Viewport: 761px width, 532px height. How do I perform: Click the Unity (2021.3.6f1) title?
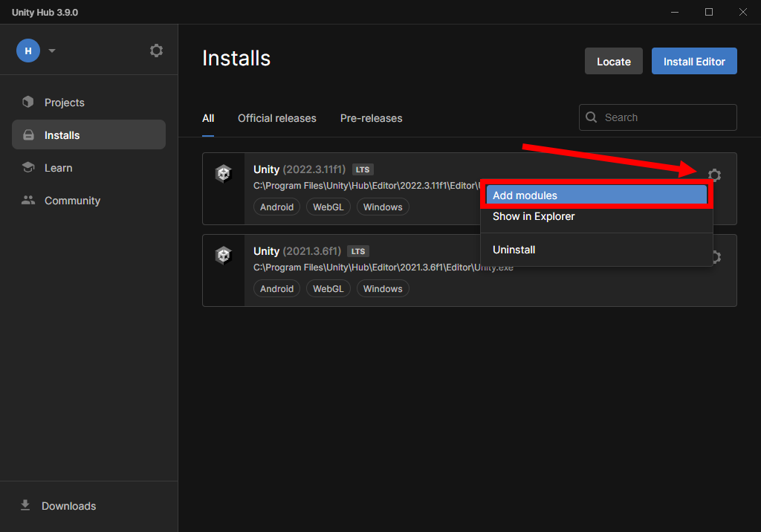pos(297,251)
